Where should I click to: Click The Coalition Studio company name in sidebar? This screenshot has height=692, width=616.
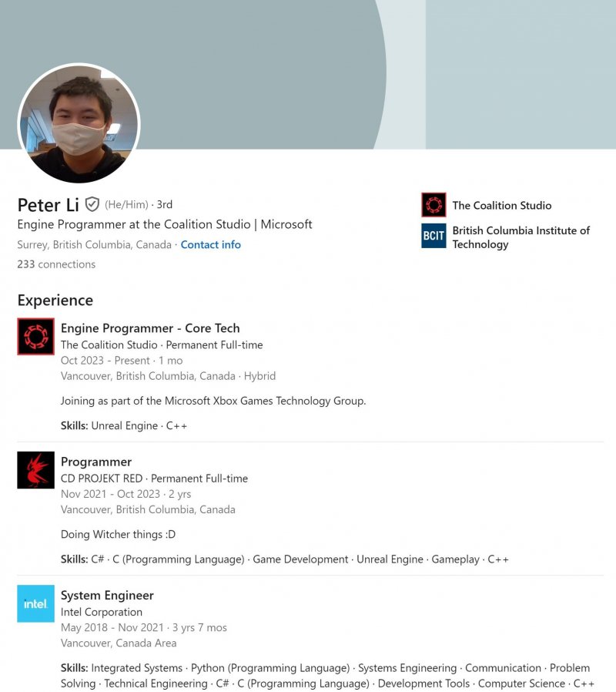pyautogui.click(x=502, y=205)
